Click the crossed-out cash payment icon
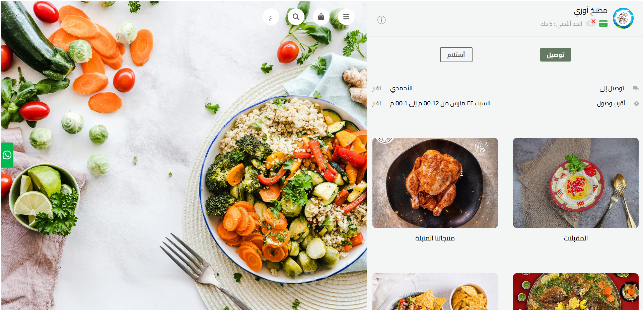644x311 pixels. [591, 23]
